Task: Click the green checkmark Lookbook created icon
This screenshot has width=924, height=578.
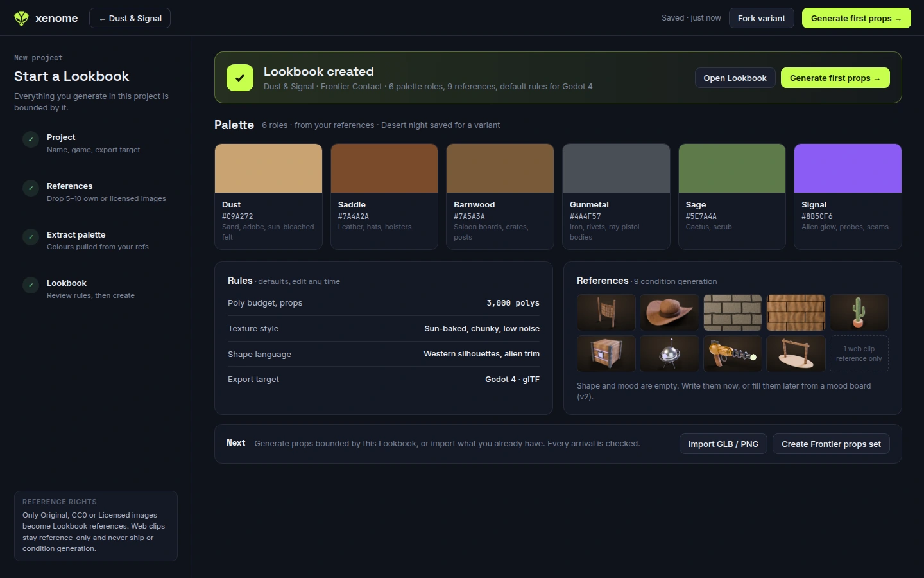Action: click(240, 78)
